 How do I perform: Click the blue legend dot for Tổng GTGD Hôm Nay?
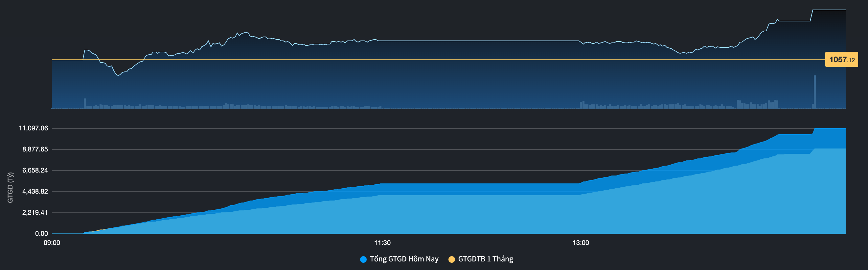point(363,259)
